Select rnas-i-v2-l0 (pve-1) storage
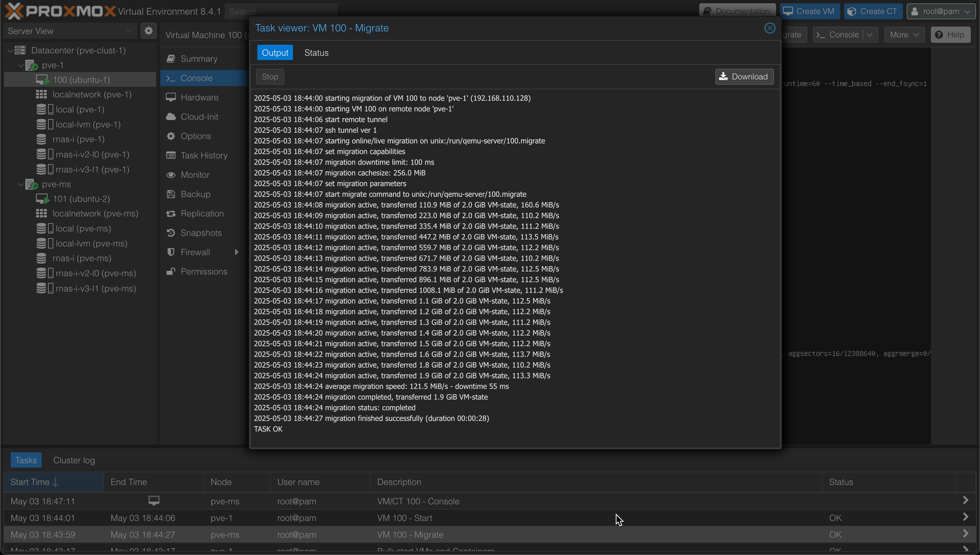Image resolution: width=980 pixels, height=555 pixels. point(93,154)
